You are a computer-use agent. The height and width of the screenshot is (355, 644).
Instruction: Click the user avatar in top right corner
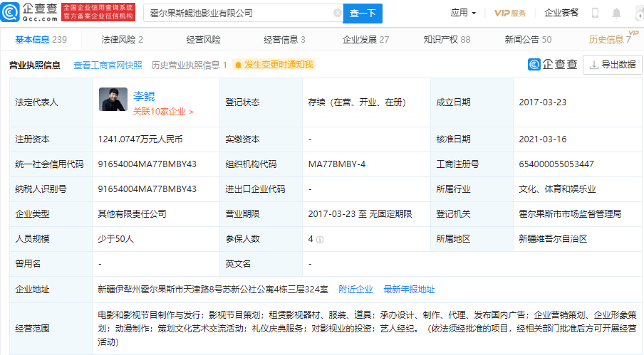(x=636, y=13)
